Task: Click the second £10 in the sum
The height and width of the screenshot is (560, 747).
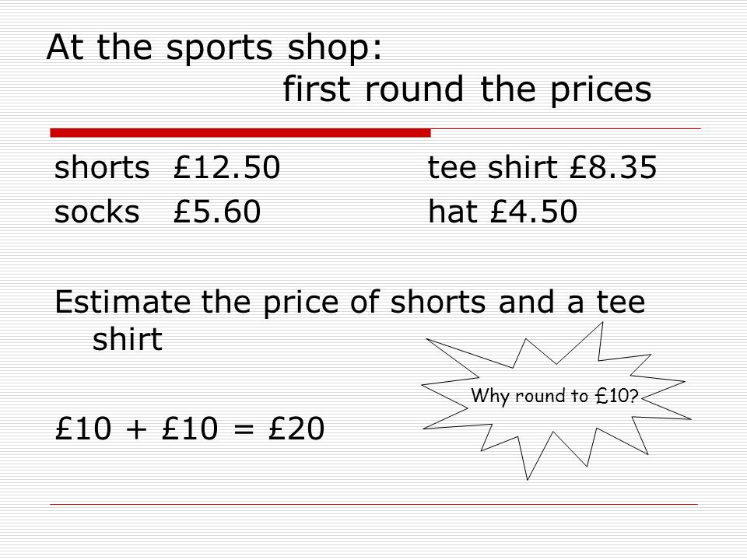Action: (x=190, y=428)
